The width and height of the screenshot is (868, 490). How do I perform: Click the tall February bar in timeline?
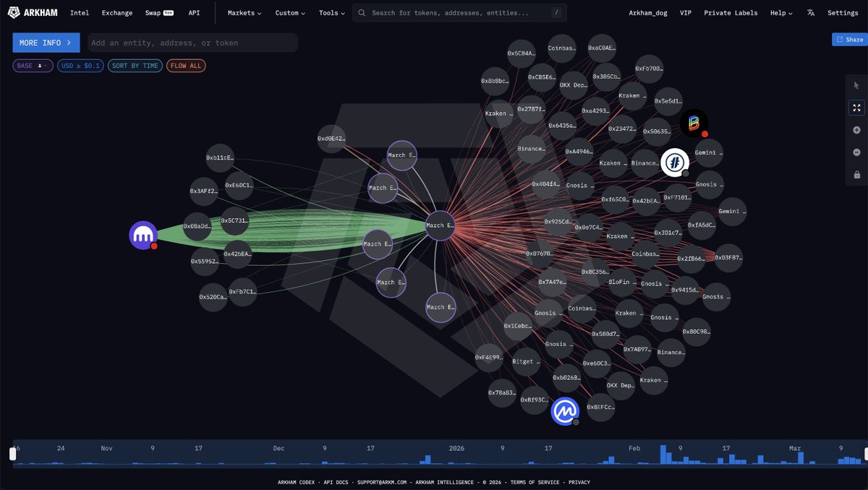tap(663, 455)
